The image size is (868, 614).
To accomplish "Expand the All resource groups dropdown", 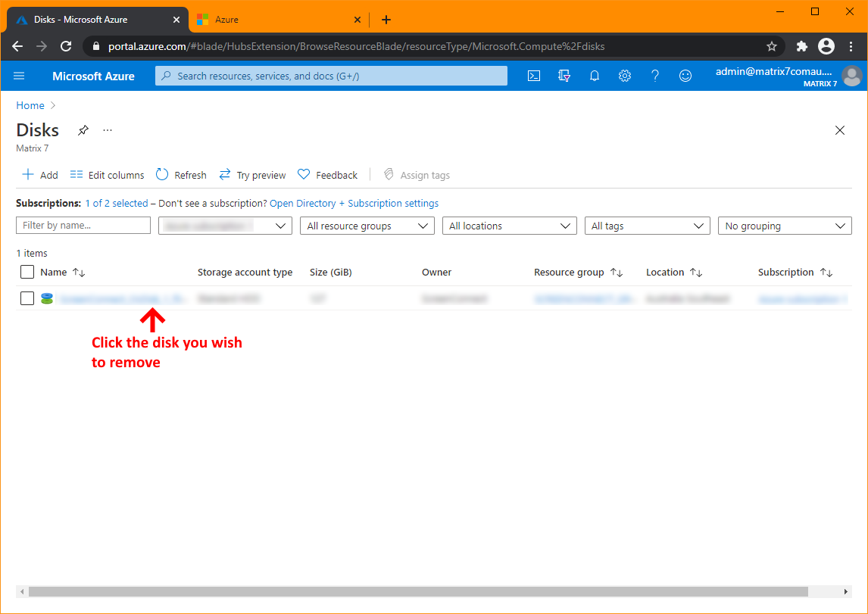I will tap(367, 226).
